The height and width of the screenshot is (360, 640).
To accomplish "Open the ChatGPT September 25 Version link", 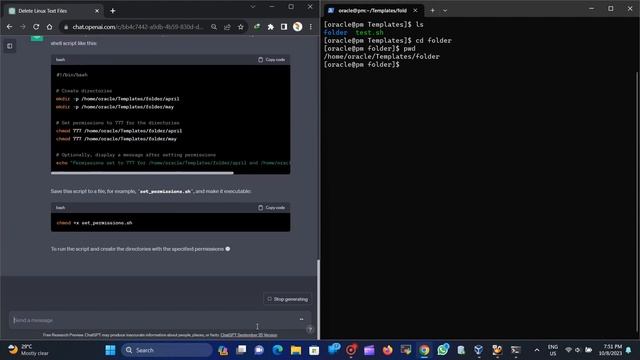I will 249,335.
